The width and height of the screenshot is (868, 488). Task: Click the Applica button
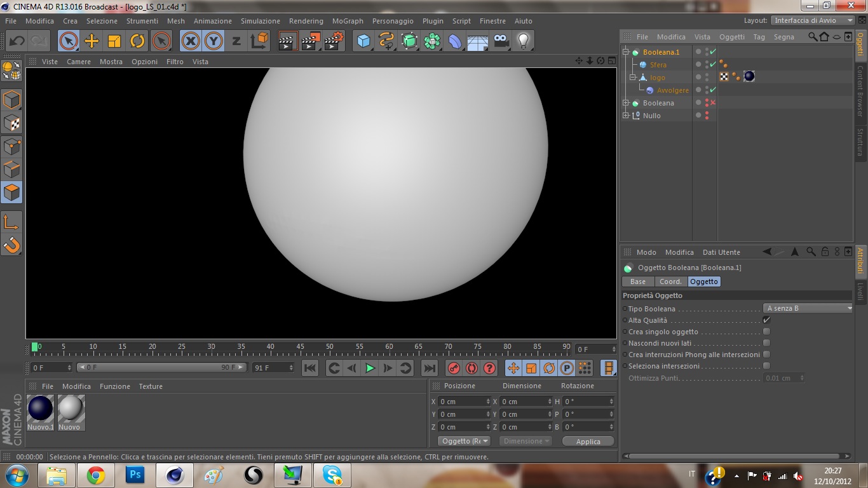click(588, 442)
